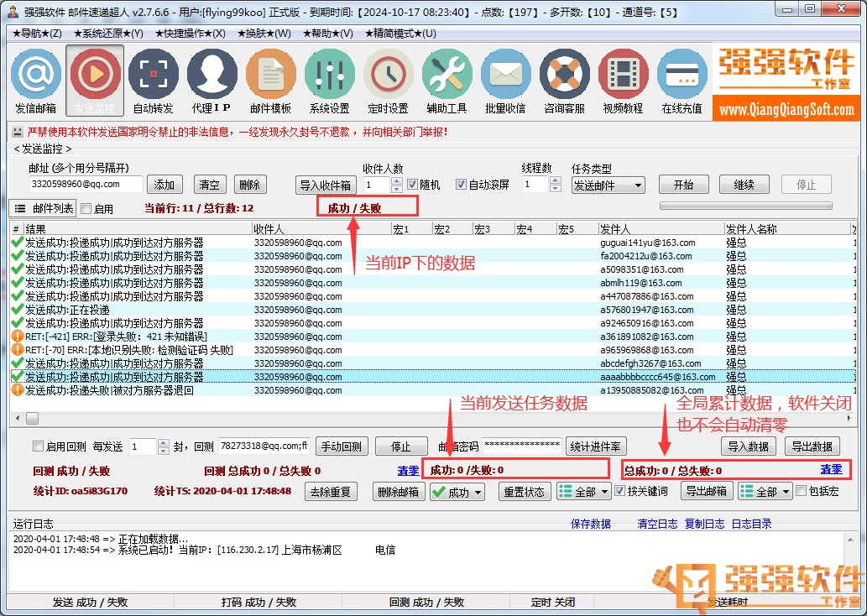The image size is (867, 616).
Task: Click the 强强软件 website banner
Action: 786,82
